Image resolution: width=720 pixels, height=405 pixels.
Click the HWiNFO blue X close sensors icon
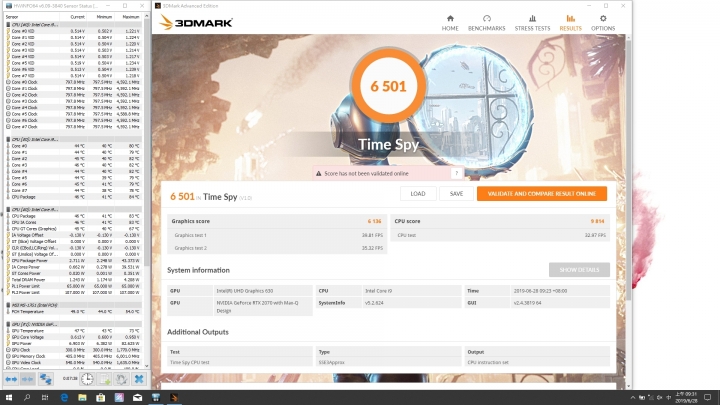point(139,379)
